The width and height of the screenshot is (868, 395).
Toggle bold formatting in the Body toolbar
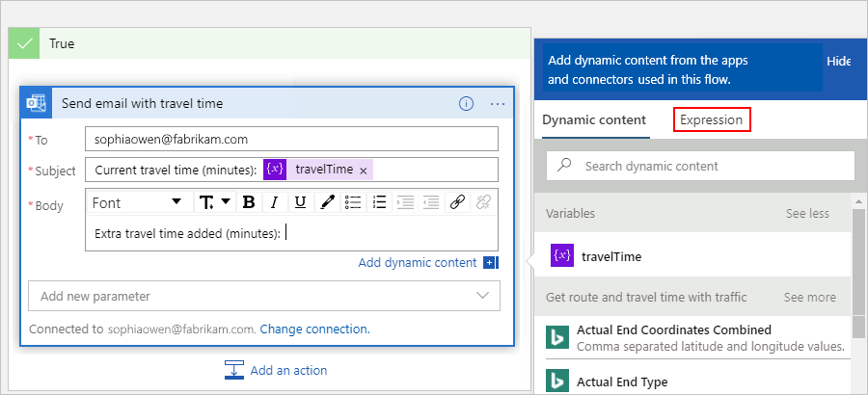249,203
